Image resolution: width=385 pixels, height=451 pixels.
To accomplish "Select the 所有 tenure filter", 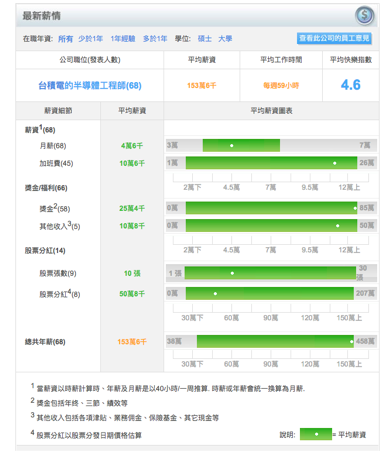I will point(65,39).
